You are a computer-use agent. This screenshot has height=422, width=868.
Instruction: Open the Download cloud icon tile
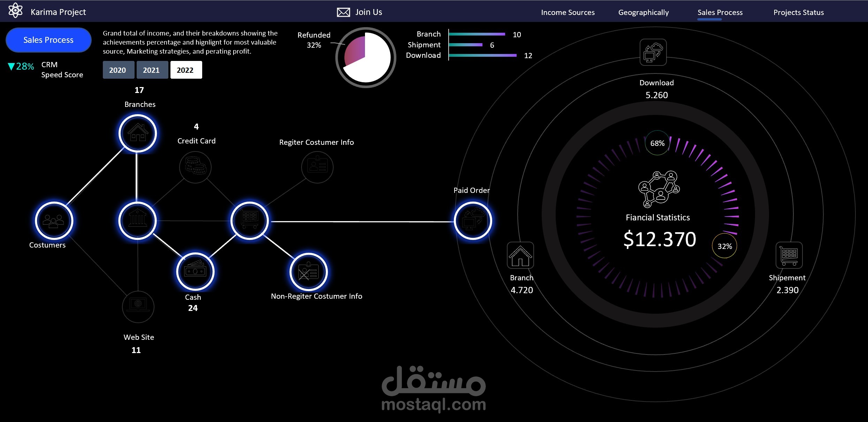[653, 52]
